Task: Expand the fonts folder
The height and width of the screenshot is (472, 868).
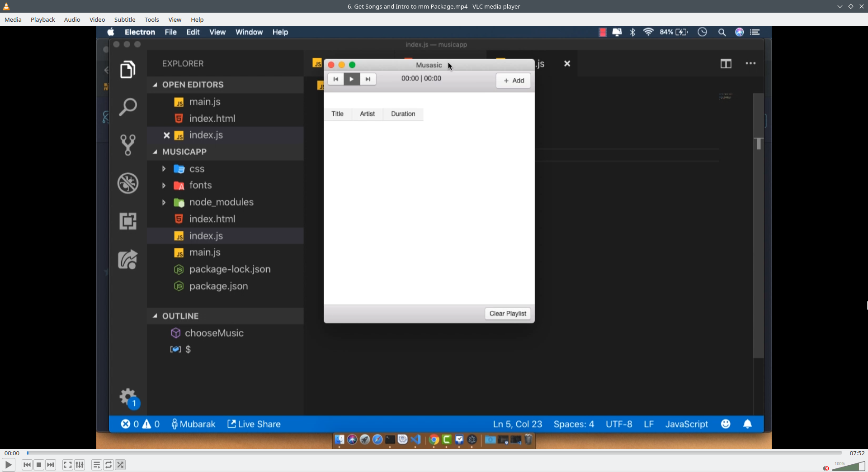Action: point(164,186)
